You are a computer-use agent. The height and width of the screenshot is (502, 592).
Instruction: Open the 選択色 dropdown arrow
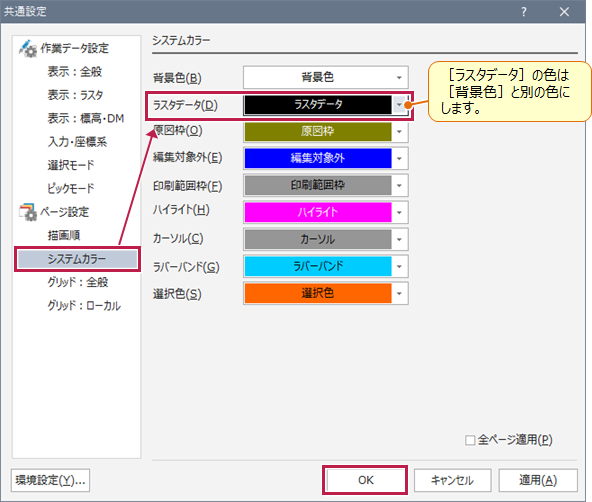click(x=399, y=293)
